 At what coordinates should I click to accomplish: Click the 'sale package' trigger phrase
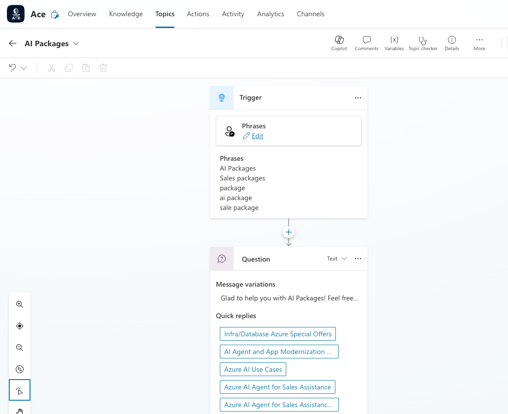[239, 208]
